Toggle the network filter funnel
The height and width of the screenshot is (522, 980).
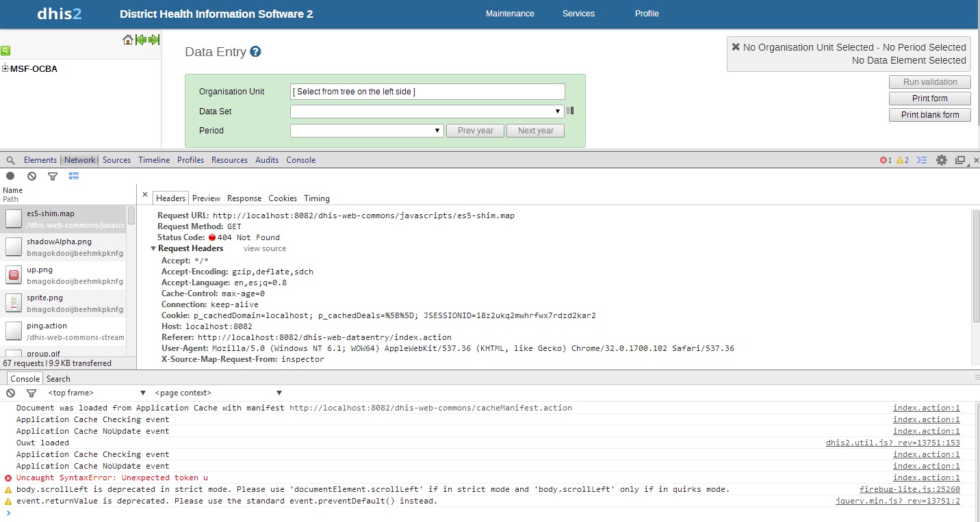pos(53,176)
